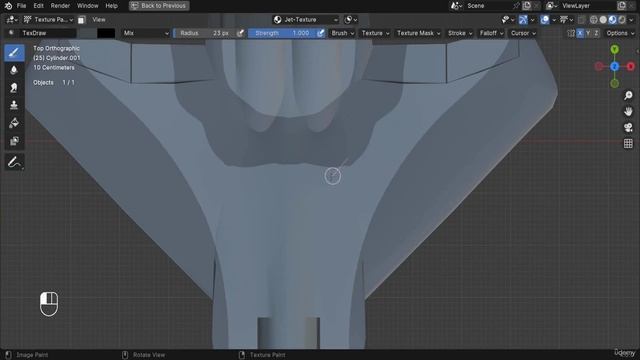640x360 pixels.
Task: Open the Edit menu
Action: [38, 6]
